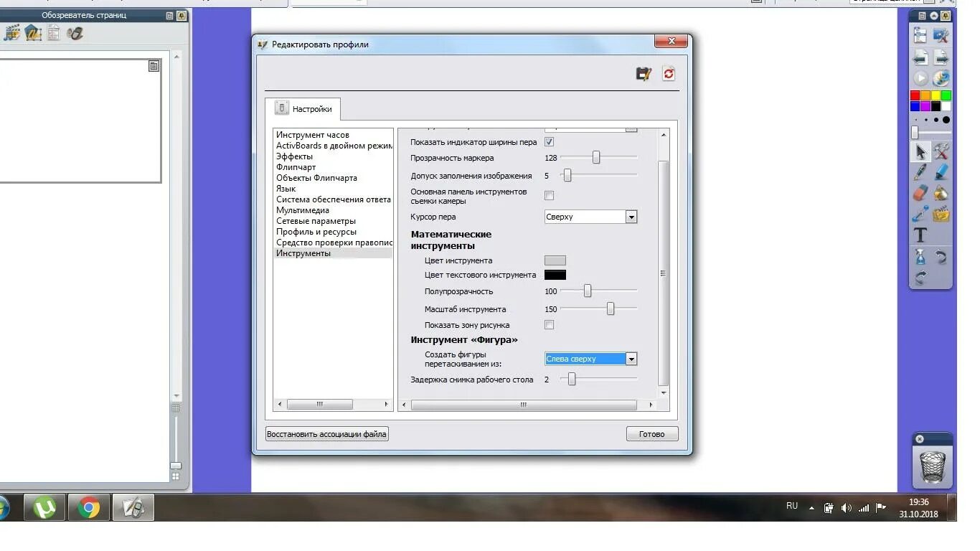Viewport: 980px width, 551px height.
Task: Select 'Система обеспечения ответа' list entry
Action: (334, 199)
